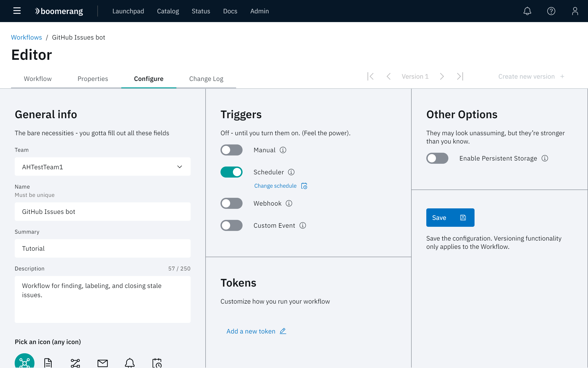Click the Version 1 label
Image resolution: width=588 pixels, height=368 pixels.
click(x=415, y=76)
